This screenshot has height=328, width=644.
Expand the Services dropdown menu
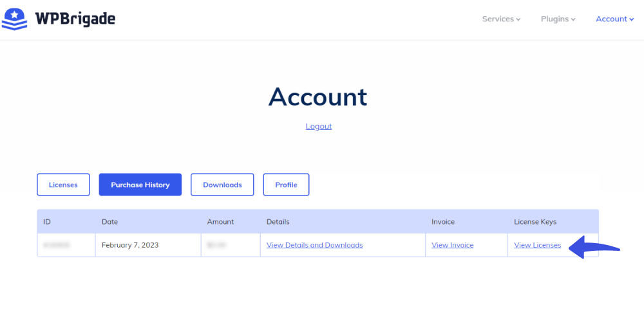pyautogui.click(x=501, y=19)
